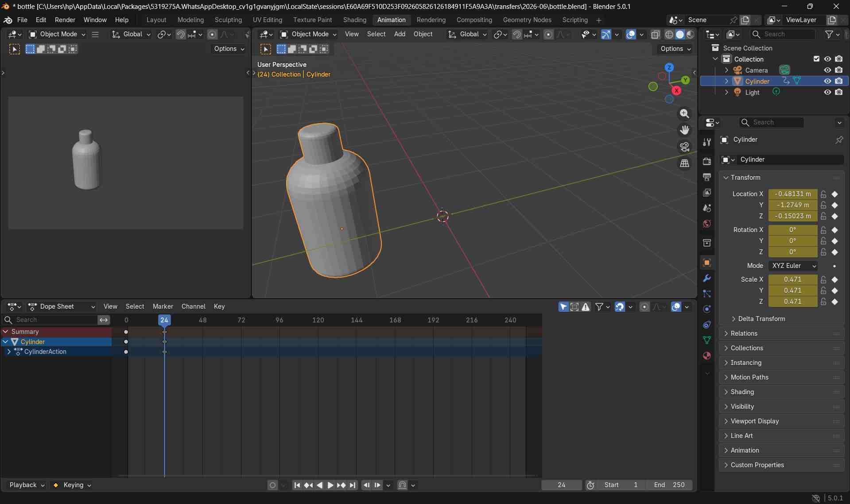Switch to the Shading workspace tab
850x504 pixels.
354,20
